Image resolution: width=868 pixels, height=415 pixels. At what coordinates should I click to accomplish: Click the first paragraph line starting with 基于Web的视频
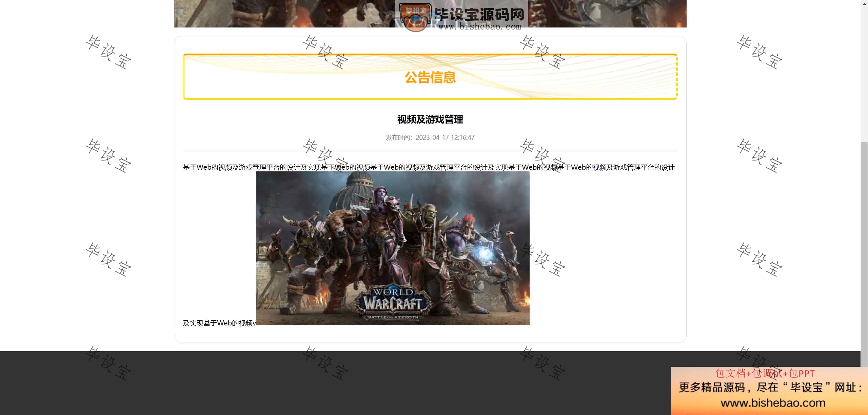pos(429,167)
